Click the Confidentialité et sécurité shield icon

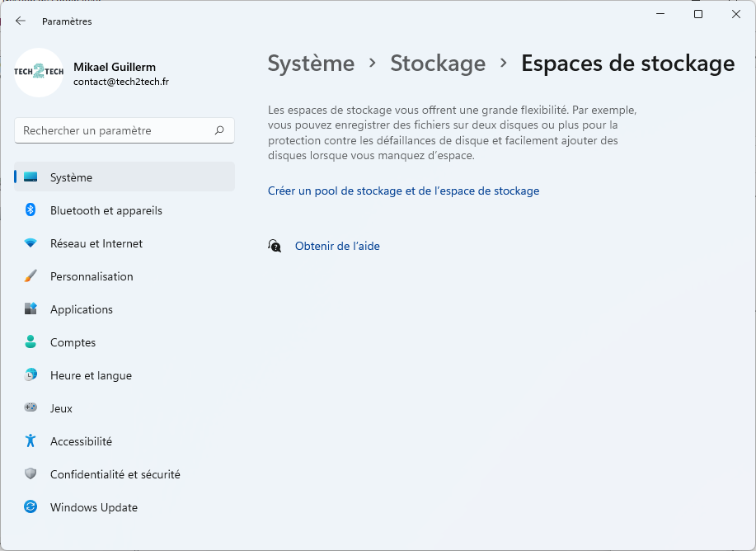(31, 473)
